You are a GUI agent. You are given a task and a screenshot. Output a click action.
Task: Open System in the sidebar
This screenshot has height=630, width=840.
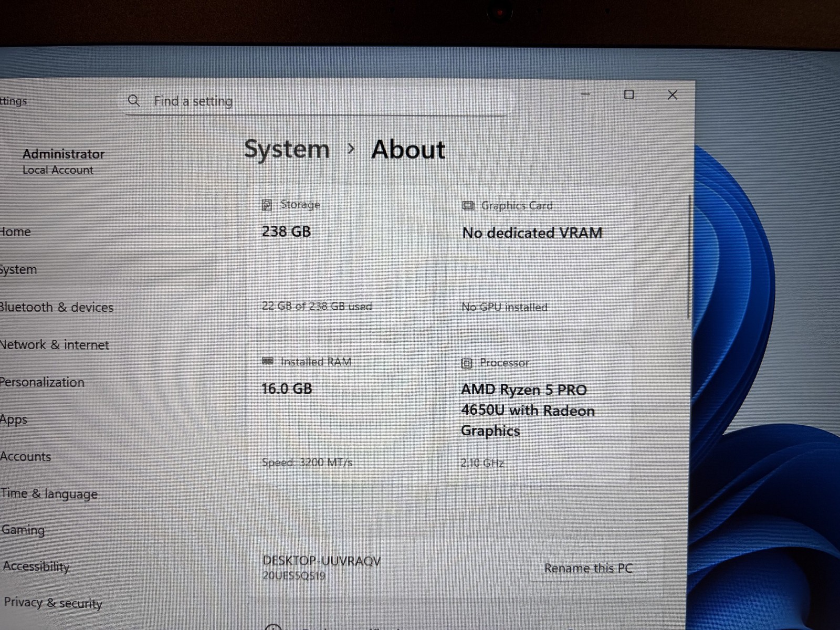tap(18, 270)
